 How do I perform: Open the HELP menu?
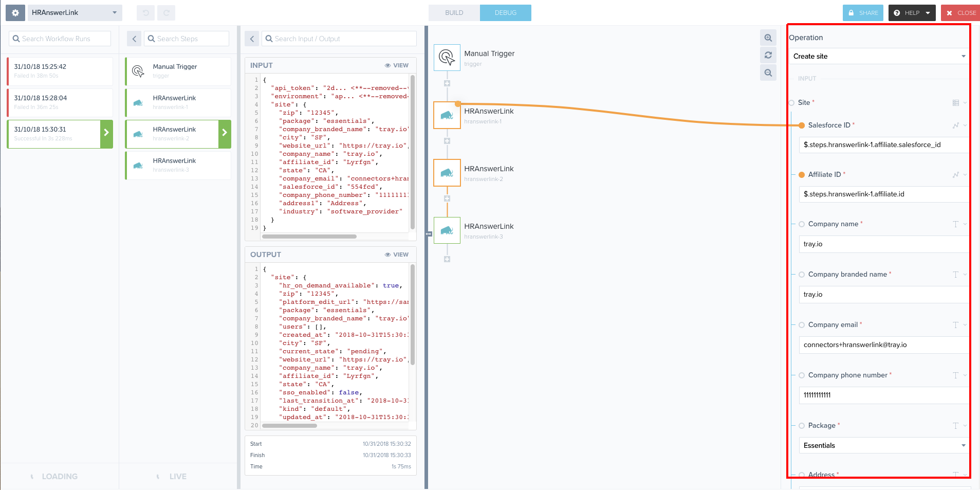click(911, 12)
